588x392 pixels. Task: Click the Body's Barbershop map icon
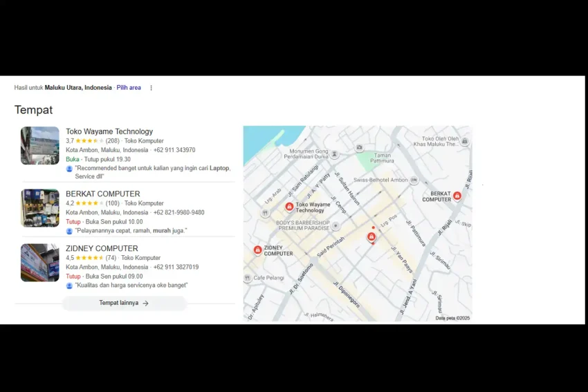click(336, 226)
